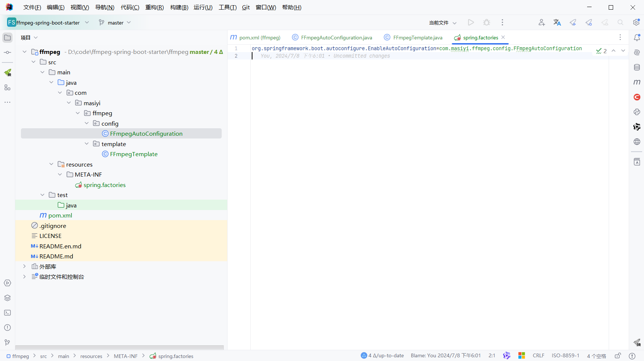
Task: Click the 2:1 cursor position widget
Action: click(x=492, y=356)
